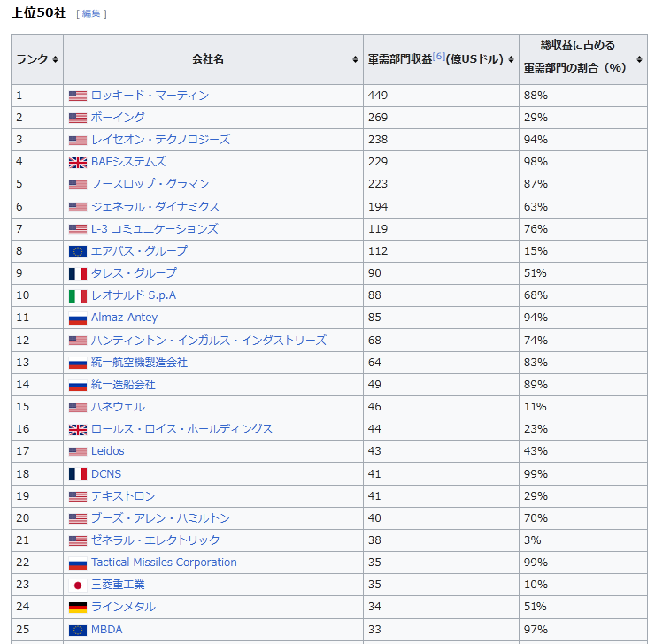Sort table by ランク column arrows
The width and height of the screenshot is (655, 644).
(x=55, y=59)
